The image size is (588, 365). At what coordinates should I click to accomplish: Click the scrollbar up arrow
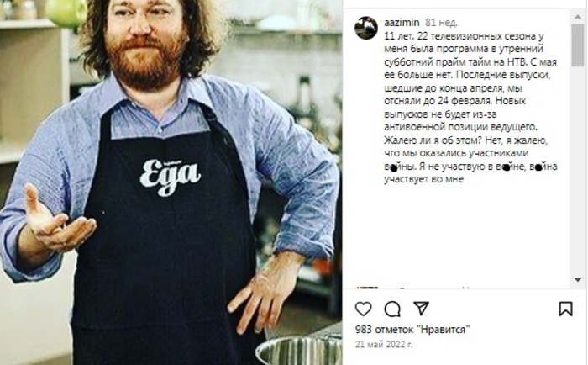click(578, 17)
